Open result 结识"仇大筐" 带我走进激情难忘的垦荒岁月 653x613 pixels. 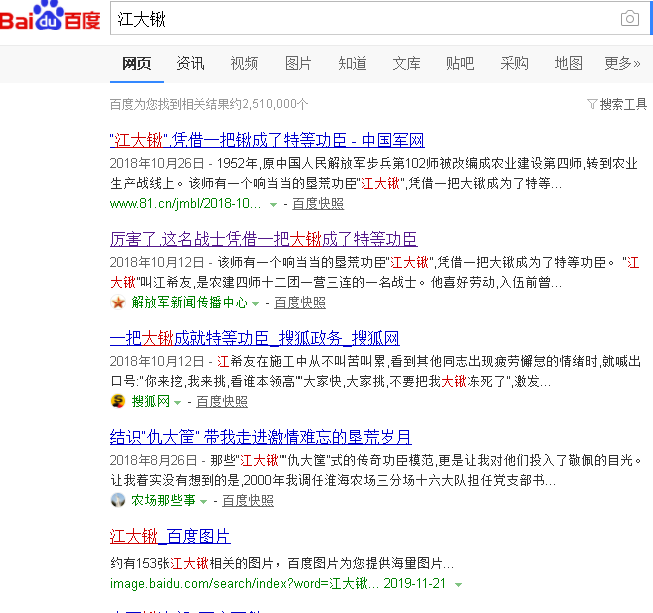click(260, 437)
